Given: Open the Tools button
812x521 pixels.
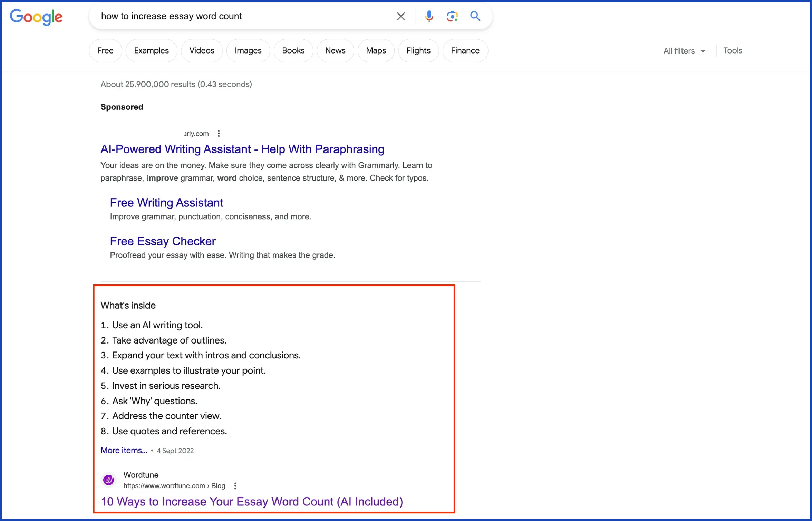Looking at the screenshot, I should click(733, 51).
